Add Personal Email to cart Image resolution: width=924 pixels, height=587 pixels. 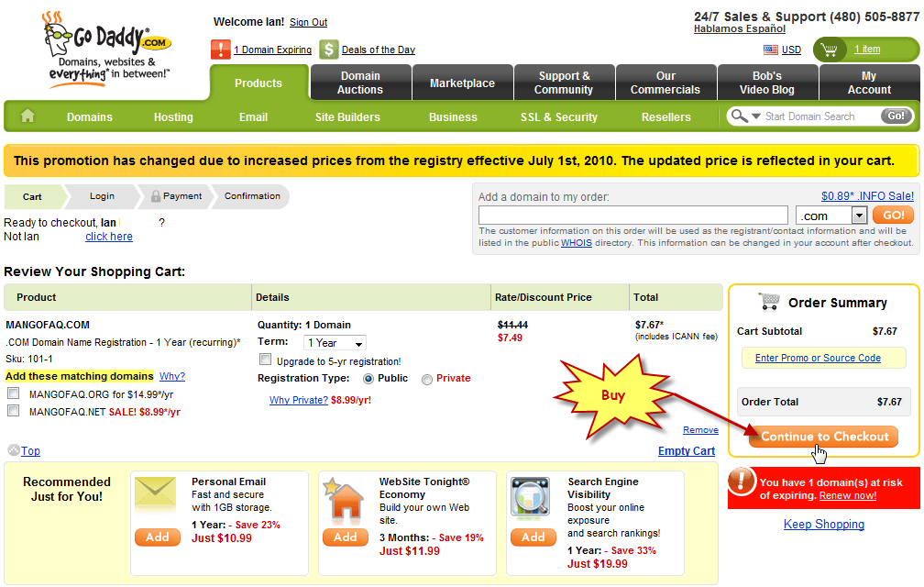(x=158, y=537)
